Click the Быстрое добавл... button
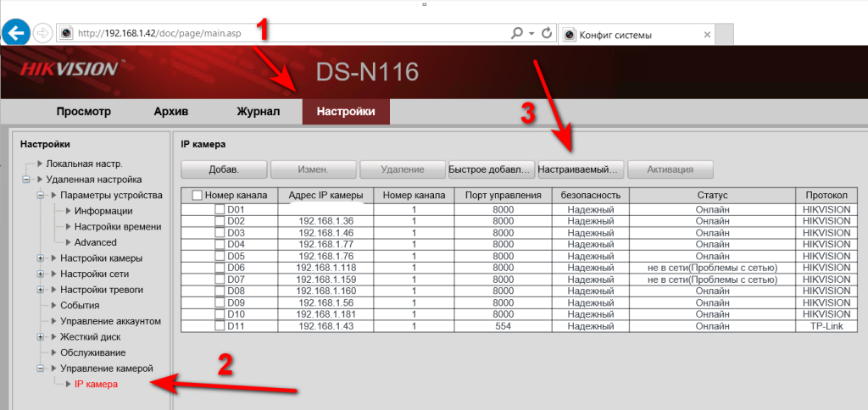 (492, 169)
